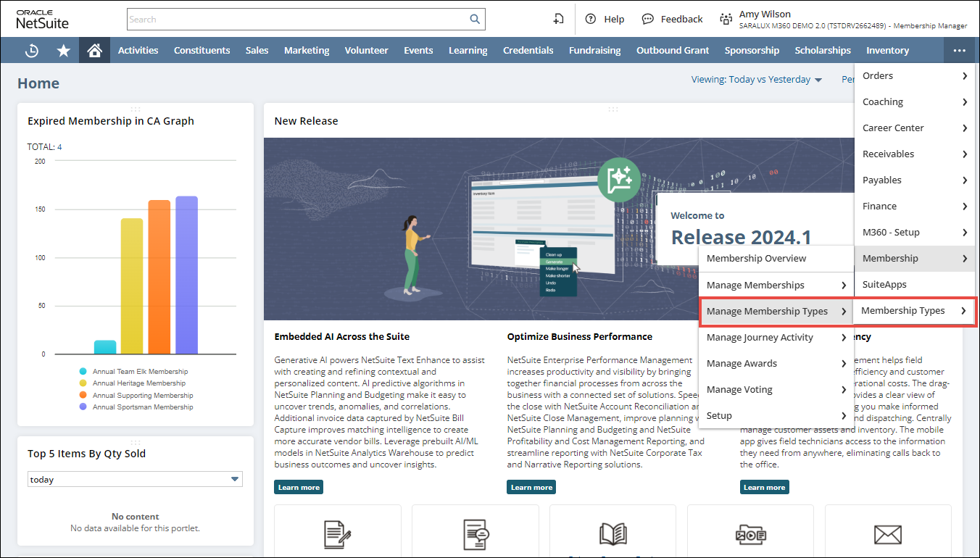Go to Home via house icon
980x558 pixels.
coord(94,51)
